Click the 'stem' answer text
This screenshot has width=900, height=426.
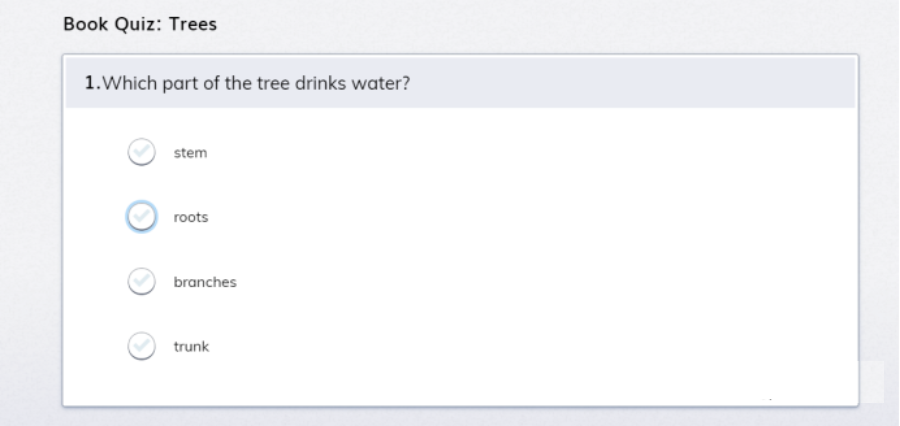point(190,153)
